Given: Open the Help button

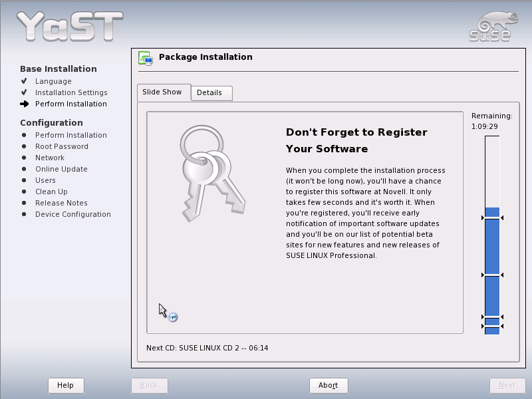Looking at the screenshot, I should 66,386.
